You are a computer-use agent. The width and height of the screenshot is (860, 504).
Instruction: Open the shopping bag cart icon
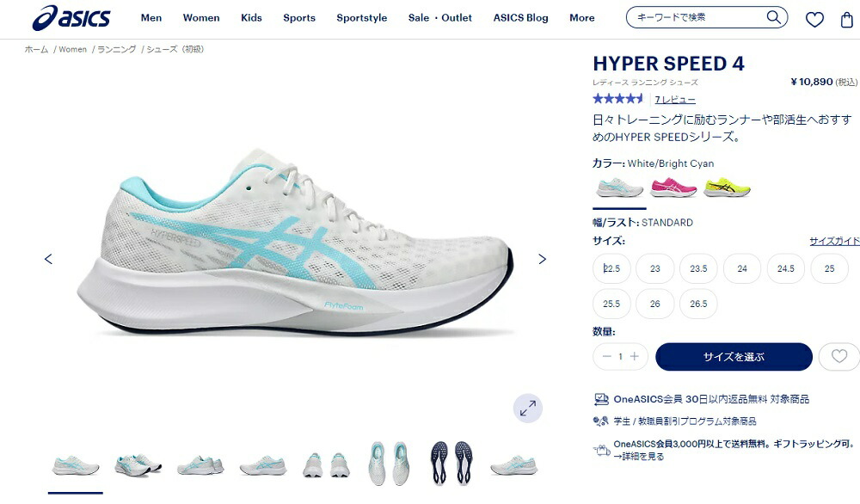(x=847, y=20)
